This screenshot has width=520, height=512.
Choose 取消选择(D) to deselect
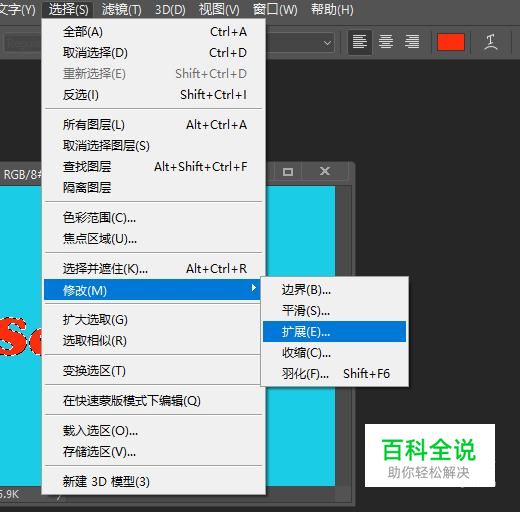[x=153, y=53]
